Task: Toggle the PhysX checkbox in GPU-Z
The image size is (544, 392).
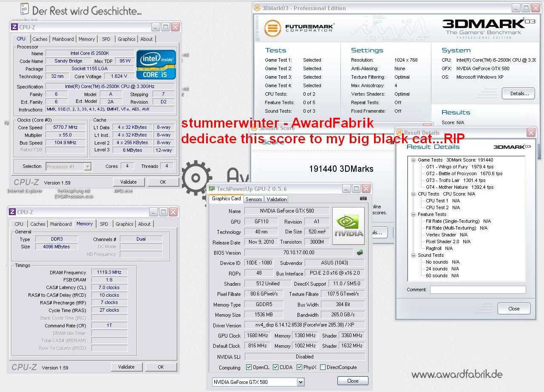Action: click(300, 367)
